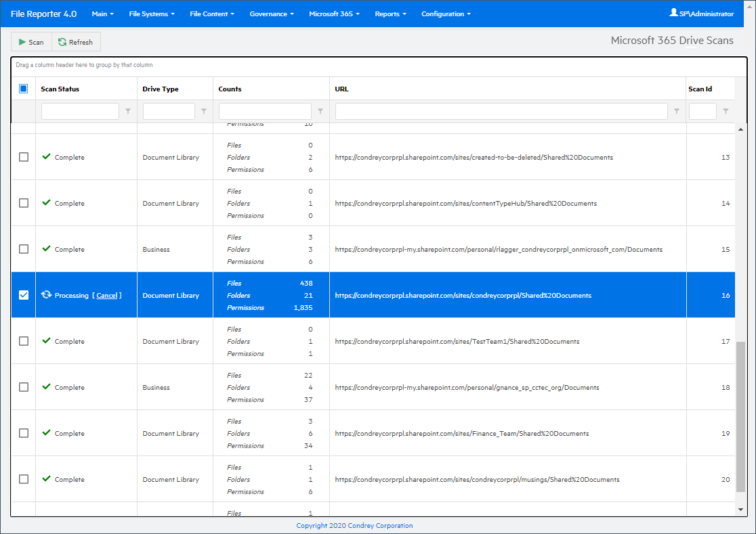Click the SP\Administrator user icon
This screenshot has width=756, height=534.
[x=673, y=13]
